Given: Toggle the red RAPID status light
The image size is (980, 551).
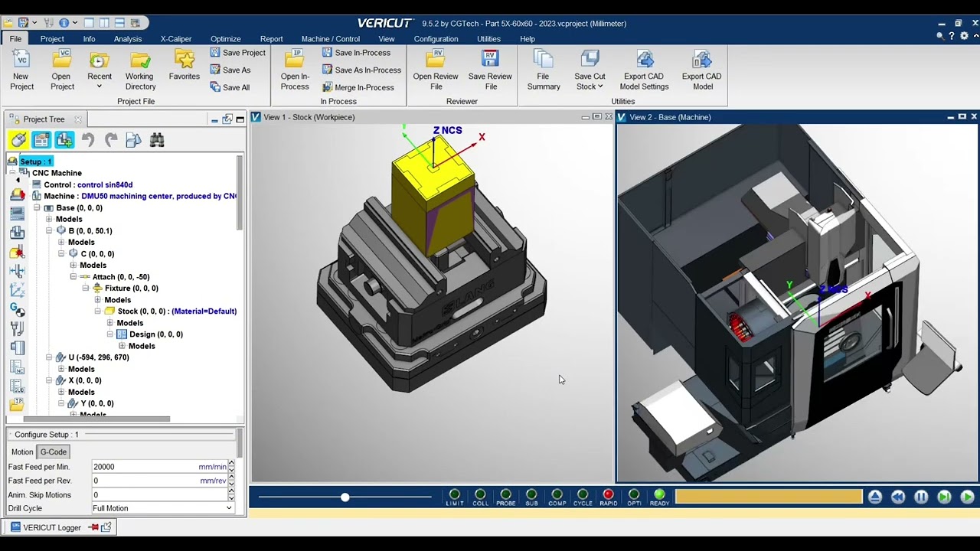Looking at the screenshot, I should 609,497.
